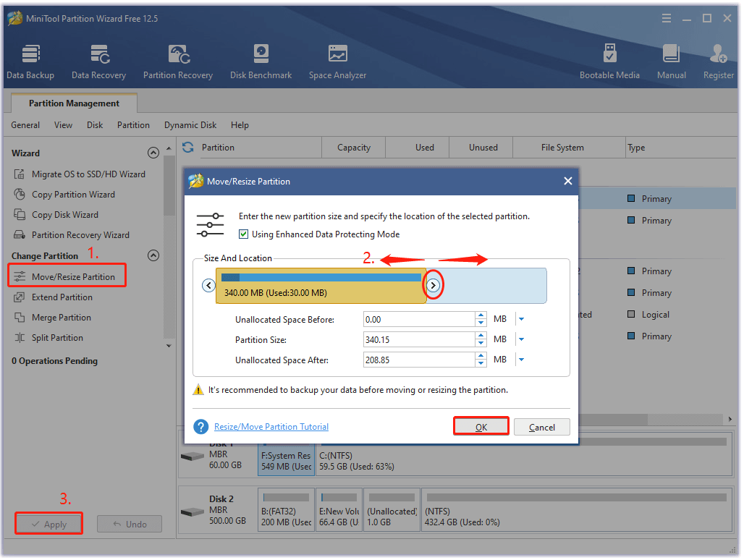The height and width of the screenshot is (560, 744).
Task: Open the Dynamic Disk menu
Action: click(190, 124)
